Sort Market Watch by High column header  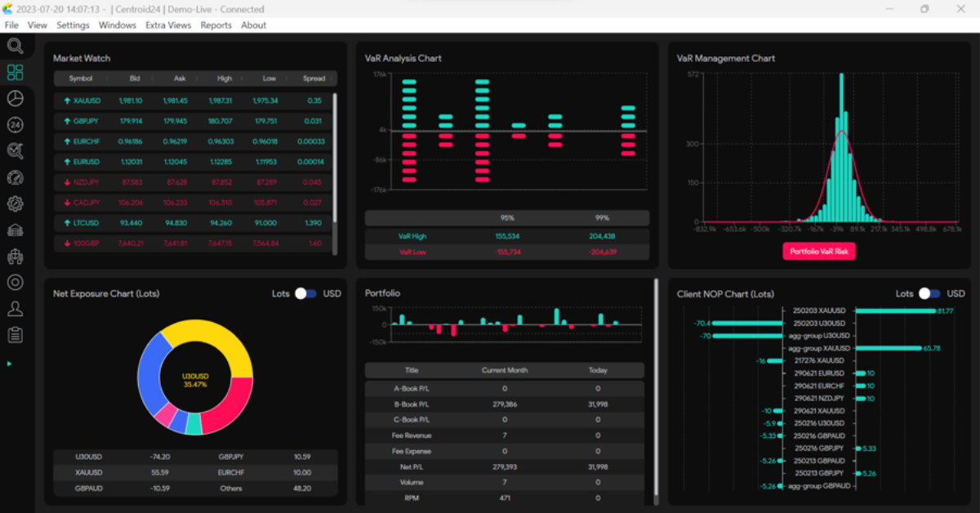click(225, 78)
